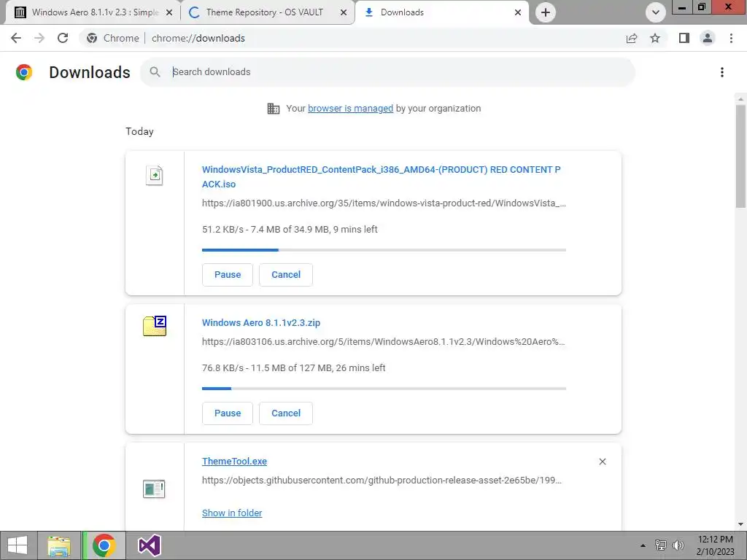Switch to the Windows Aero 8.1.1v 2.3 tab
This screenshot has width=747, height=560.
(x=93, y=12)
